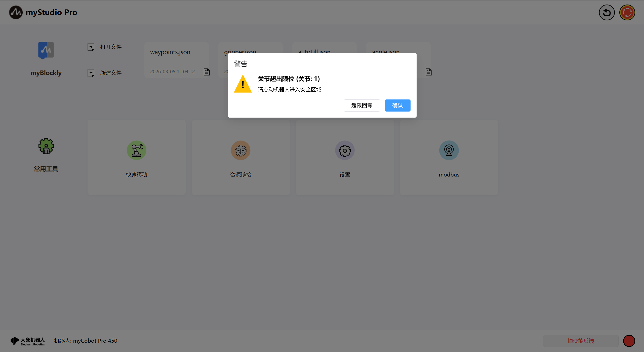The image size is (644, 352).
Task: Click the back arrow icon top right
Action: 607,12
